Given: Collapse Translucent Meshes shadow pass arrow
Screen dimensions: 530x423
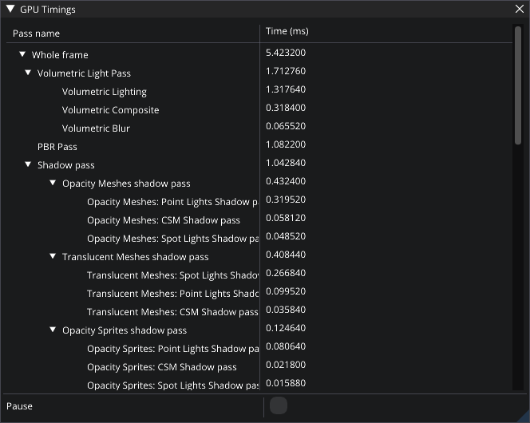Looking at the screenshot, I should pos(53,256).
